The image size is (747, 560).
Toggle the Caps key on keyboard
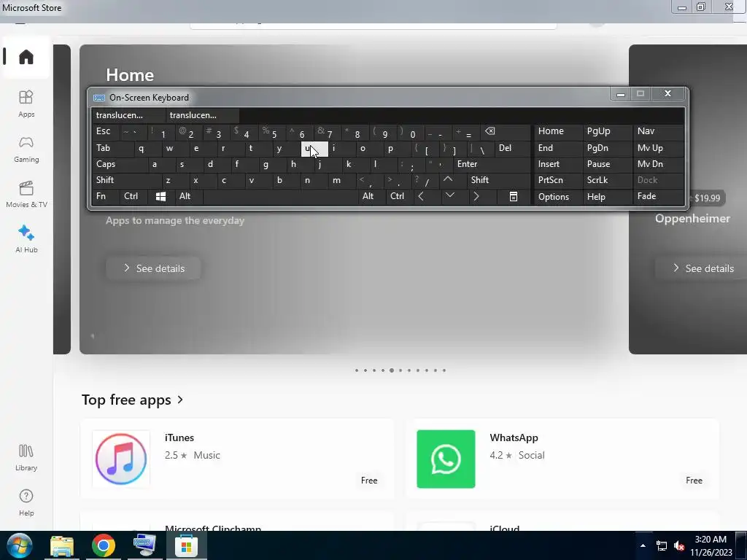click(x=119, y=164)
